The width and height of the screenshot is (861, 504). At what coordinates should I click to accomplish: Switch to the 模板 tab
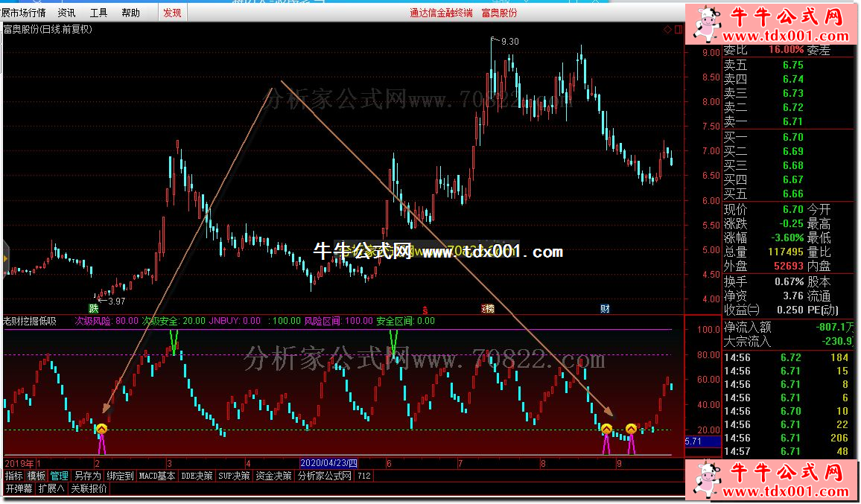36,476
